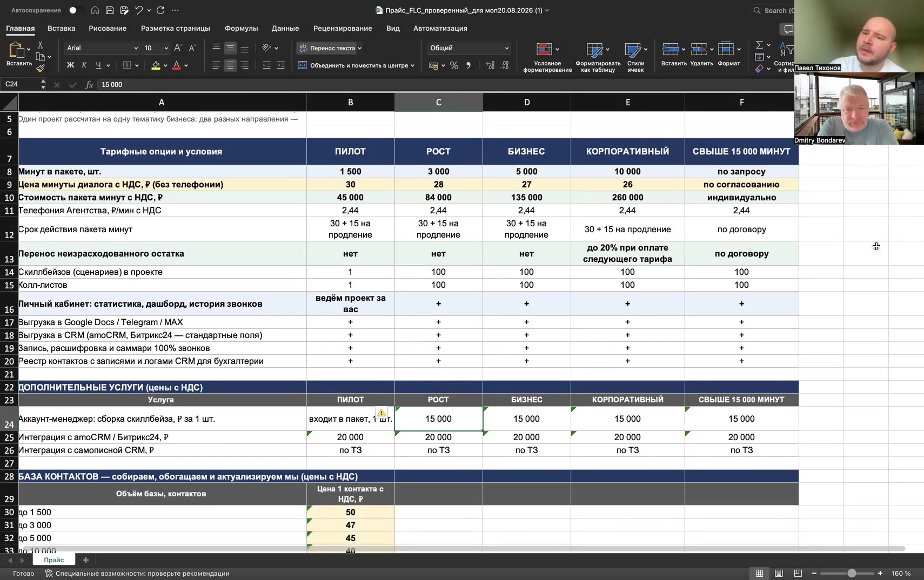Select the Cut scissors icon

(x=40, y=45)
